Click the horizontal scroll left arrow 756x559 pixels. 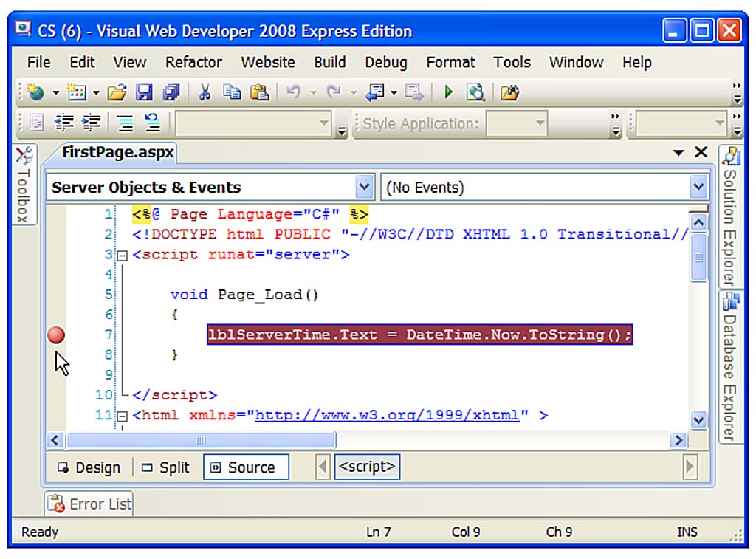[55, 440]
